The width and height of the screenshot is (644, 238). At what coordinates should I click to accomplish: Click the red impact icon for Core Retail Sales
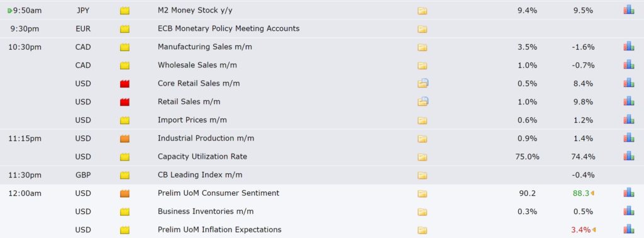[x=125, y=84]
